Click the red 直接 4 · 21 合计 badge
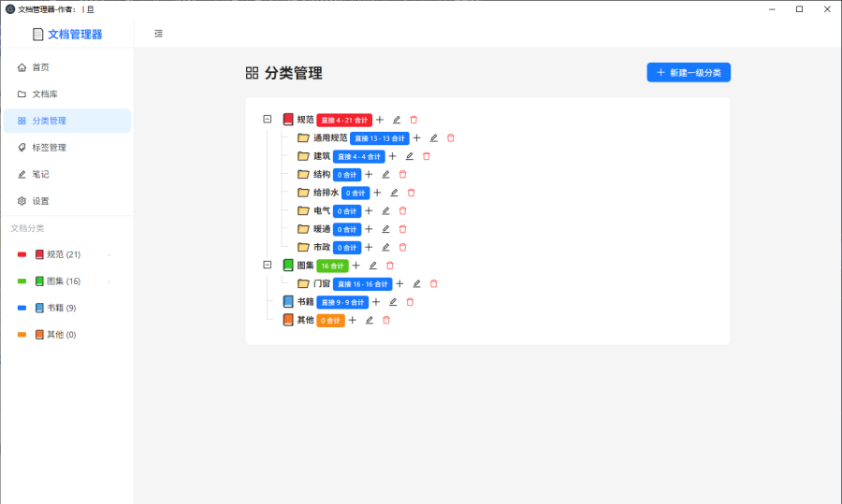Viewport: 842px width, 504px height. point(344,121)
